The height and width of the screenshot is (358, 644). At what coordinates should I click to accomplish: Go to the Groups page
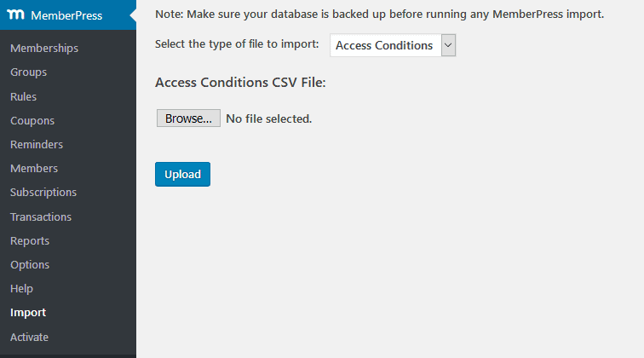click(28, 72)
